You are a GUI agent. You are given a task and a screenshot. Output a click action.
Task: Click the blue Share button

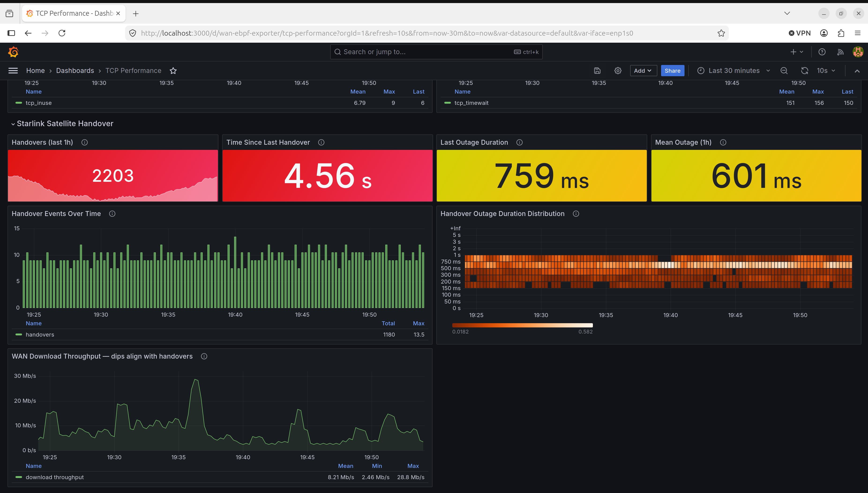(x=672, y=70)
